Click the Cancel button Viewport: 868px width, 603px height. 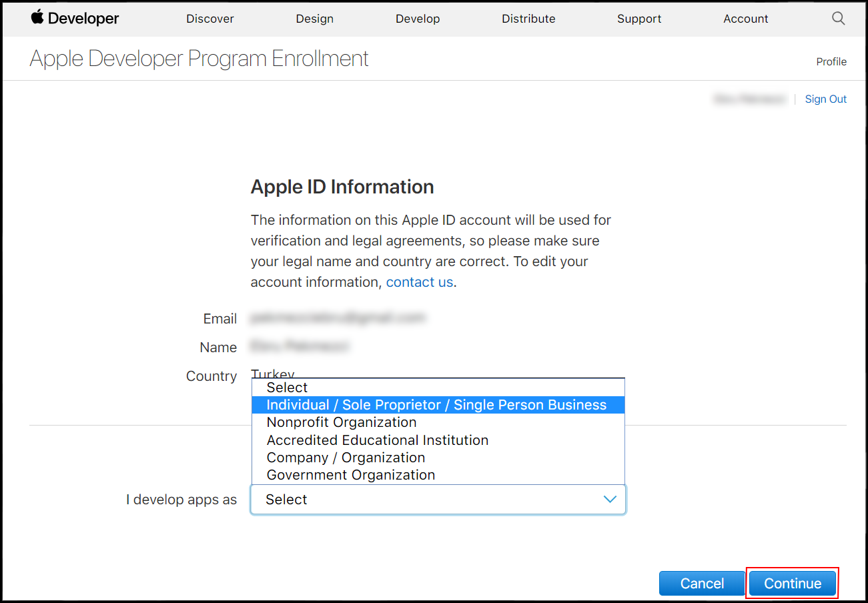coord(702,584)
